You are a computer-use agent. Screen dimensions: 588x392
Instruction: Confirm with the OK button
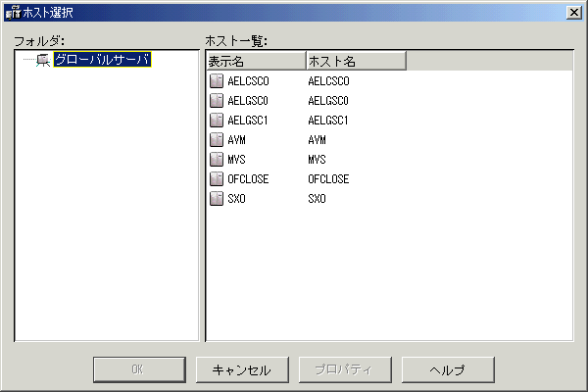click(x=139, y=369)
